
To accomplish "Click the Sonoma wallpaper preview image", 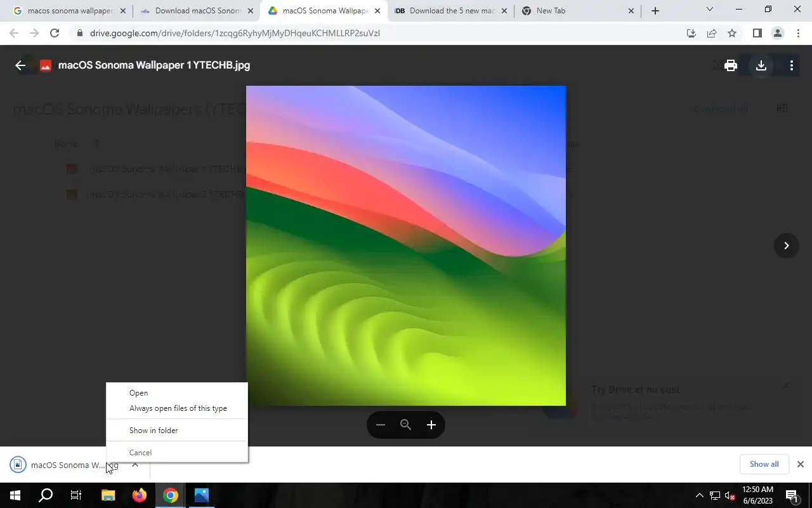I will 406,246.
